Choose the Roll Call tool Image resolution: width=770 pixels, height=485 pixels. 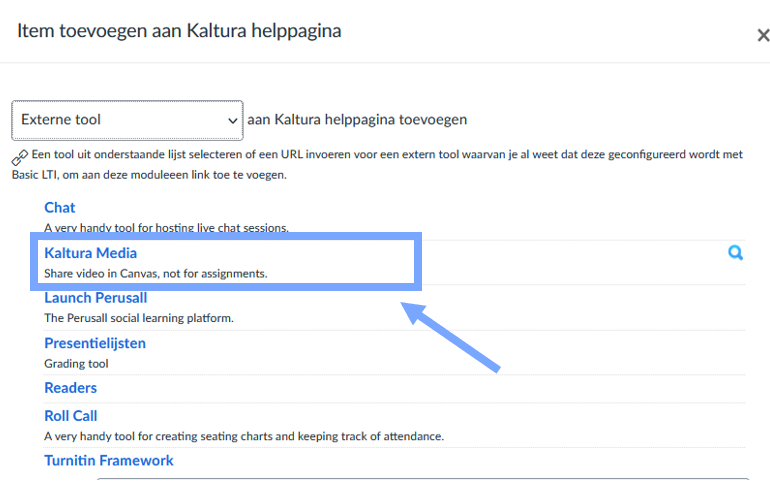pos(71,416)
